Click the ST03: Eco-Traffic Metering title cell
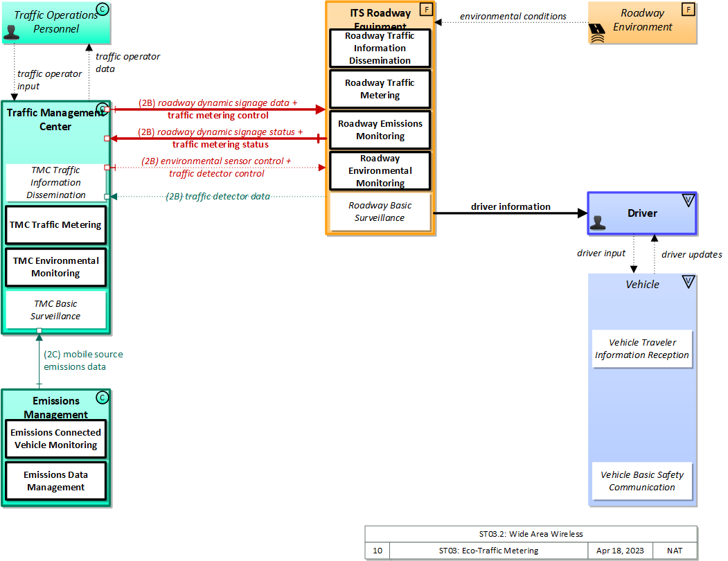728x561 pixels. coord(488,551)
